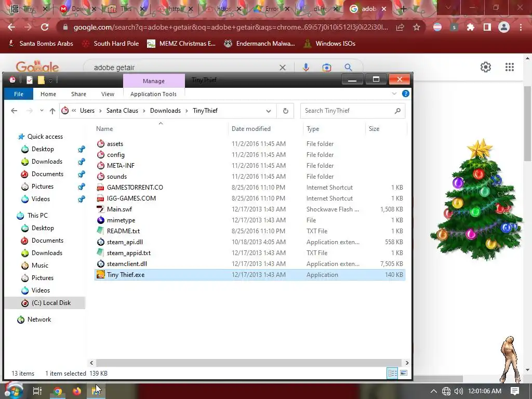Screen dimensions: 532x399
Task: Click the mimetype file icon
Action: [x=100, y=220]
